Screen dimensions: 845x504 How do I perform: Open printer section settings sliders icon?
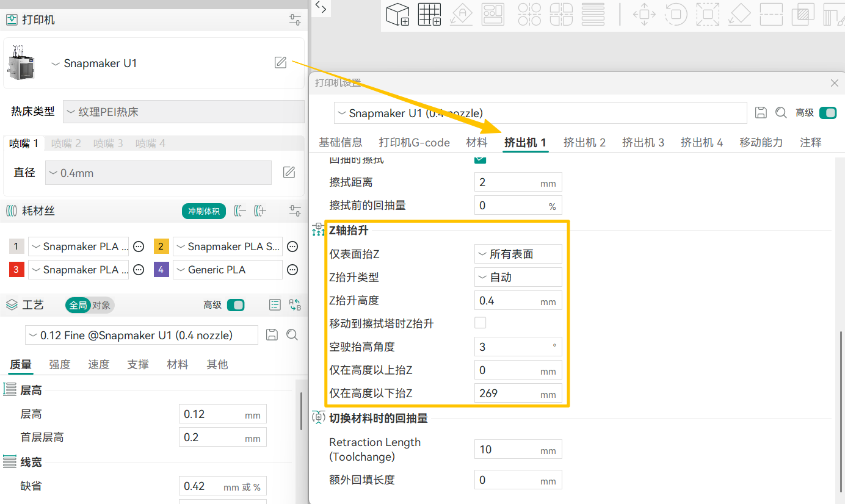(x=295, y=20)
